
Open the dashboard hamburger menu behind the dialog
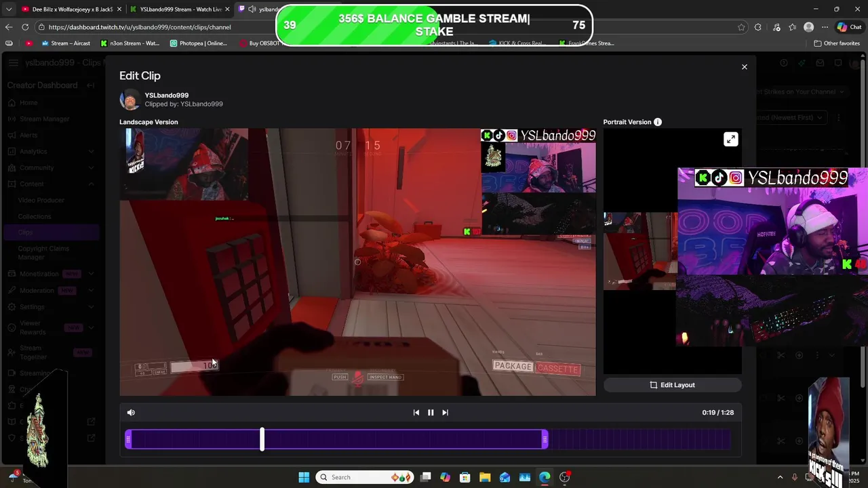[x=14, y=63]
